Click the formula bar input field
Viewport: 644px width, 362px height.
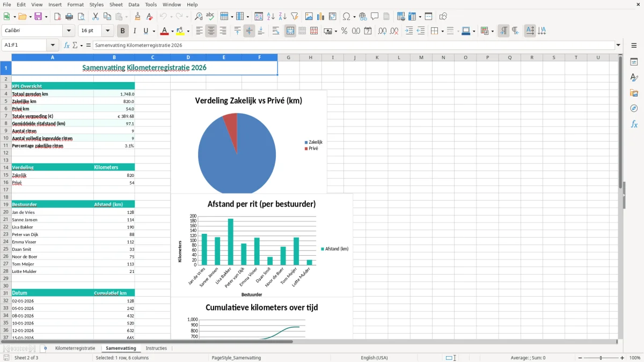click(x=354, y=46)
